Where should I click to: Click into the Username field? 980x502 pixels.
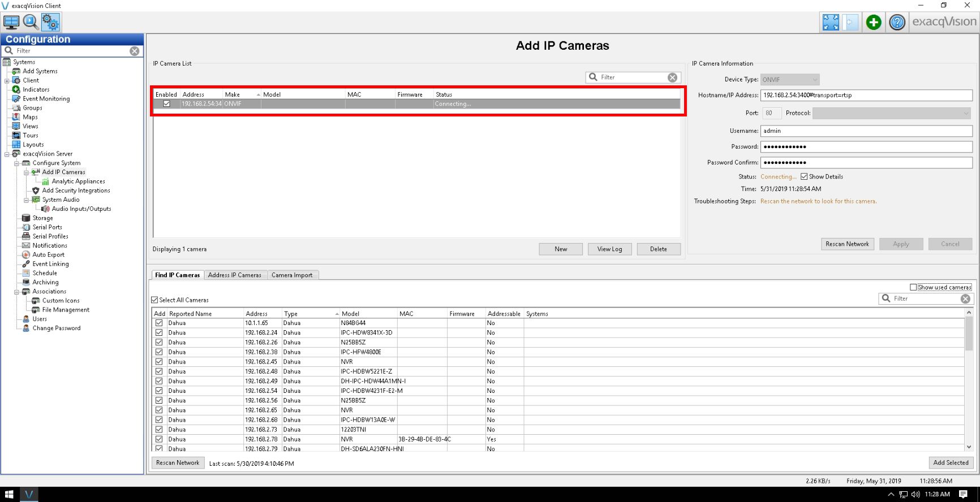[866, 131]
